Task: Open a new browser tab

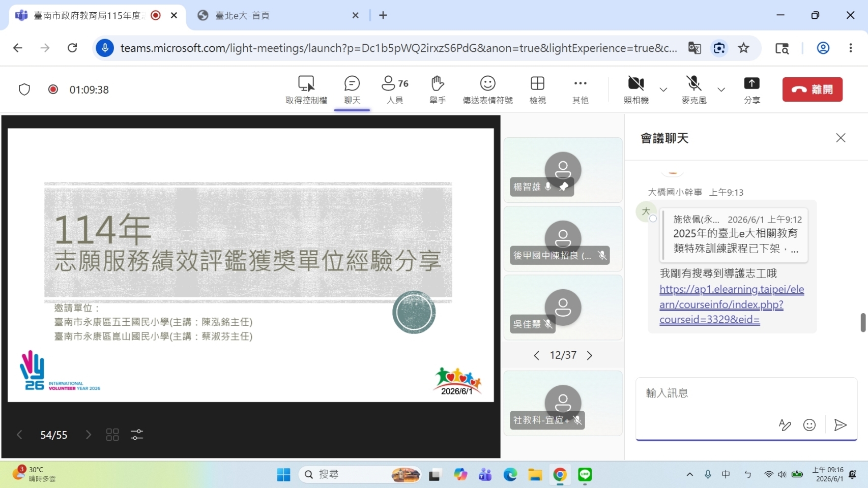Action: pos(383,15)
